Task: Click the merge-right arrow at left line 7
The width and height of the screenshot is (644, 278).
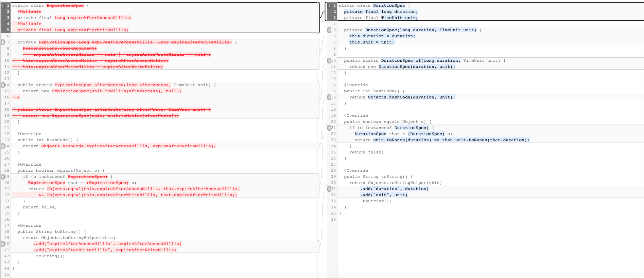Action: 3,42
